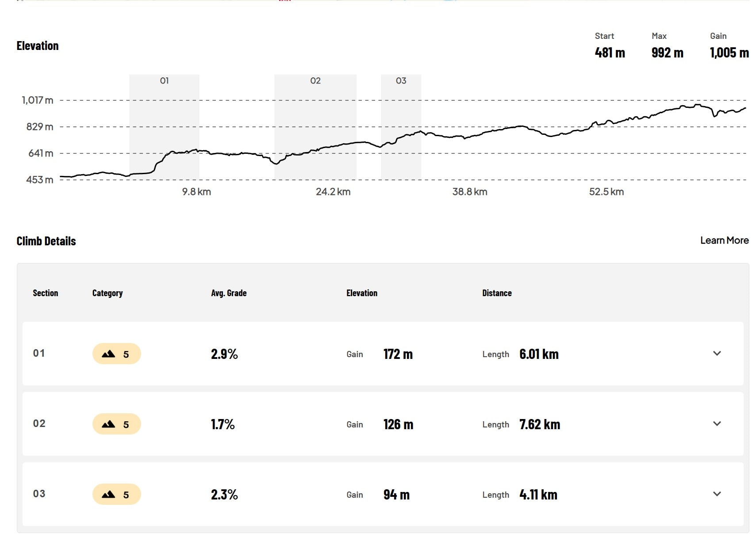The height and width of the screenshot is (545, 756).
Task: Click the category 5 mountain badge for section 02
Action: click(116, 424)
